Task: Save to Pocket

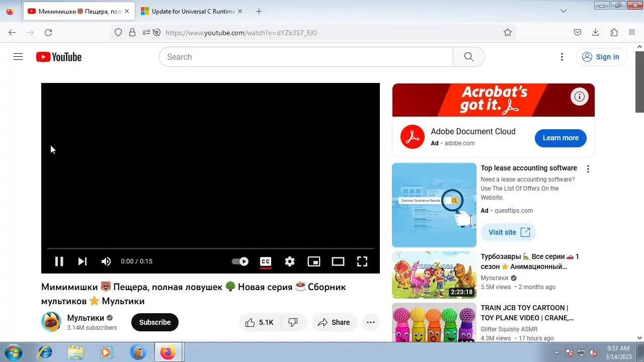Action: point(578,32)
